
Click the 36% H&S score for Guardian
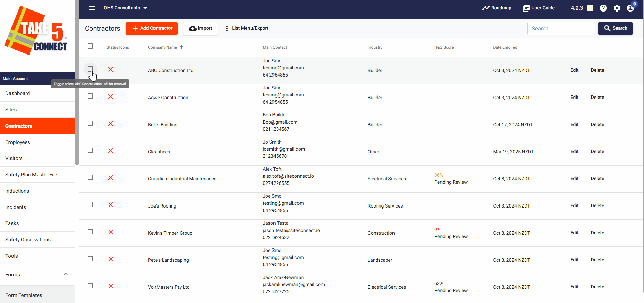pos(438,175)
